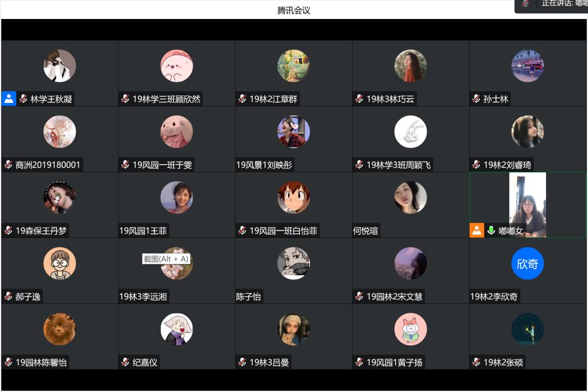Click muted mic icon beside 林学王秋凝
This screenshot has width=588, height=392.
click(23, 99)
